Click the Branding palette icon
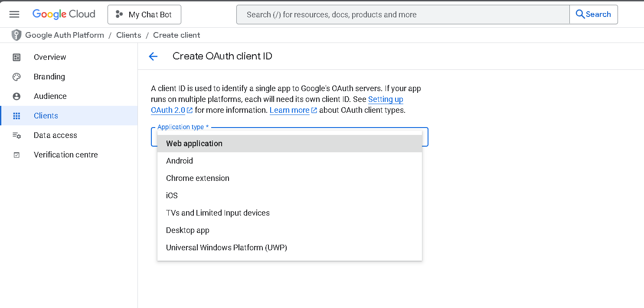644x308 pixels. point(16,77)
